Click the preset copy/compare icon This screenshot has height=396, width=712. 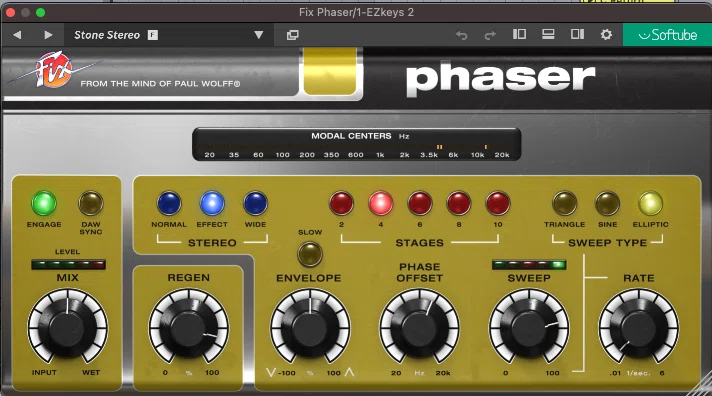pyautogui.click(x=293, y=35)
